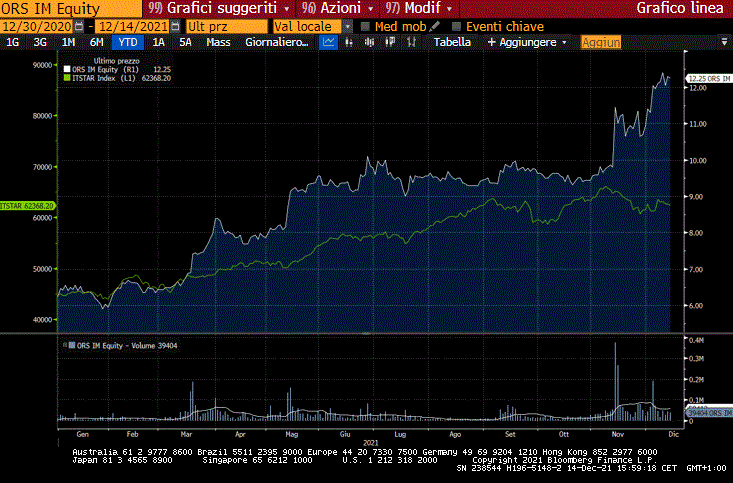
Task: Choose the fifth chart style icon before Tabella
Action: tap(411, 42)
